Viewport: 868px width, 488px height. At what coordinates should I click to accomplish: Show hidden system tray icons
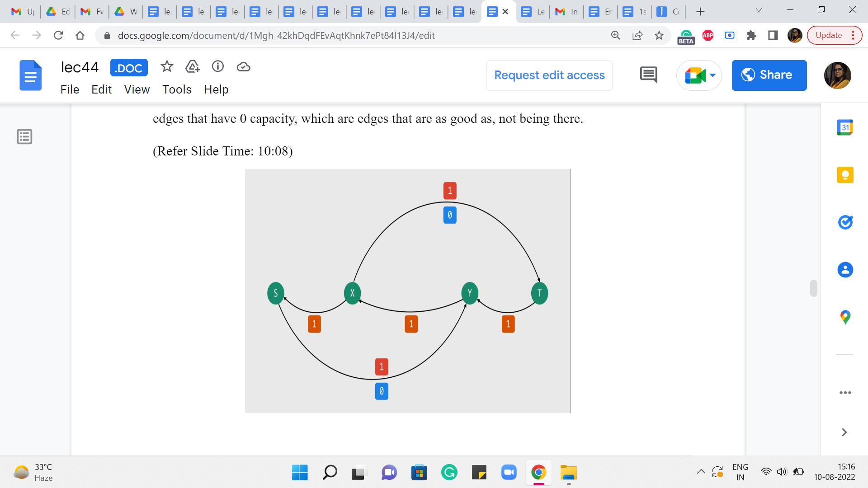coord(701,472)
